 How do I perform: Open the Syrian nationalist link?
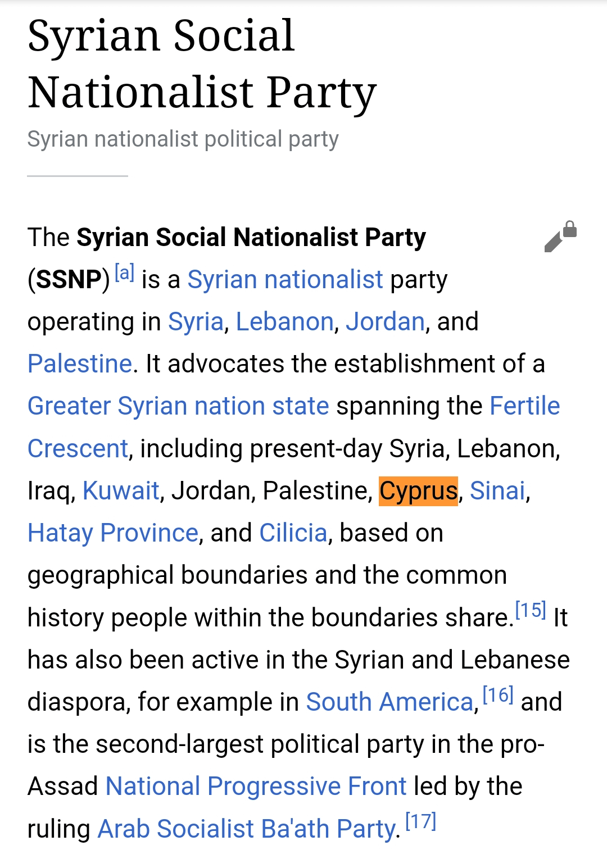(x=285, y=280)
